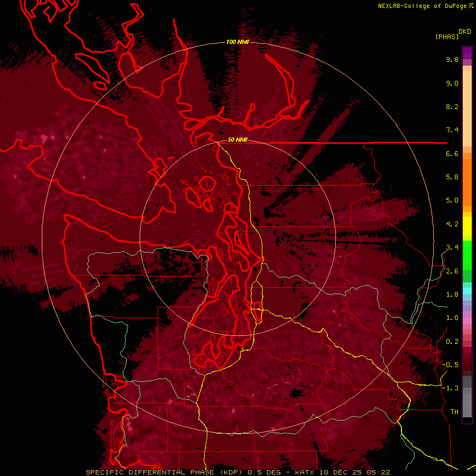
Task: Click the 1.8 value on the color scale
Action: 452,295
